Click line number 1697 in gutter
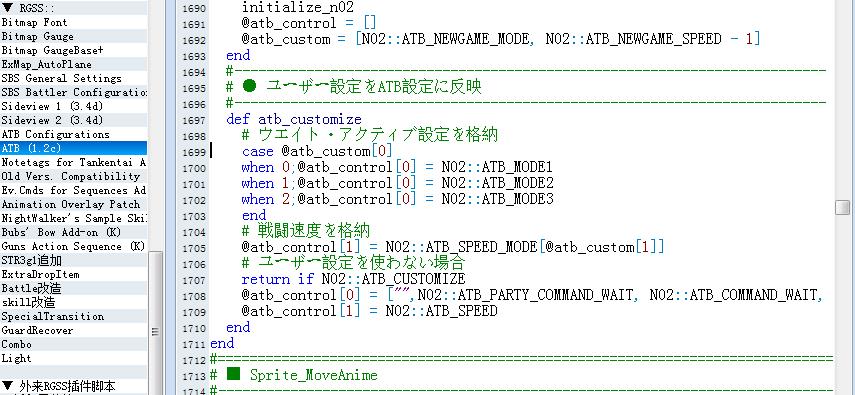855x395 pixels. pos(195,121)
